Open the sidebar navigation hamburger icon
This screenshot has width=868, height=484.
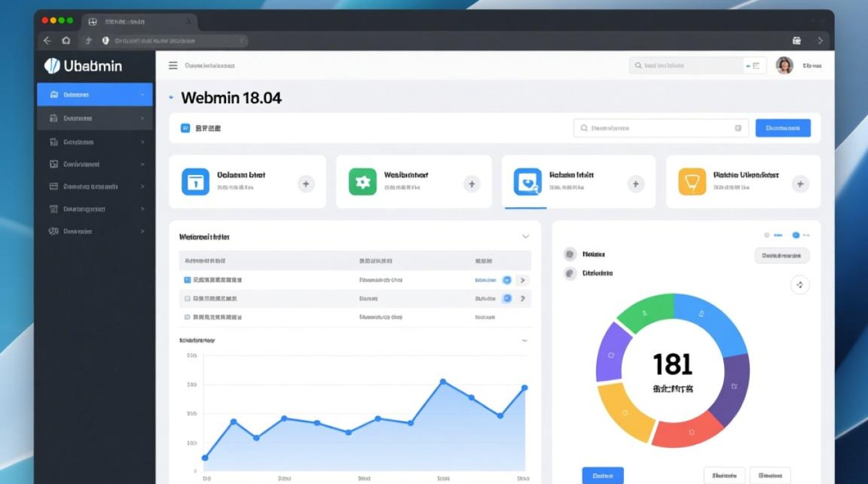[173, 65]
